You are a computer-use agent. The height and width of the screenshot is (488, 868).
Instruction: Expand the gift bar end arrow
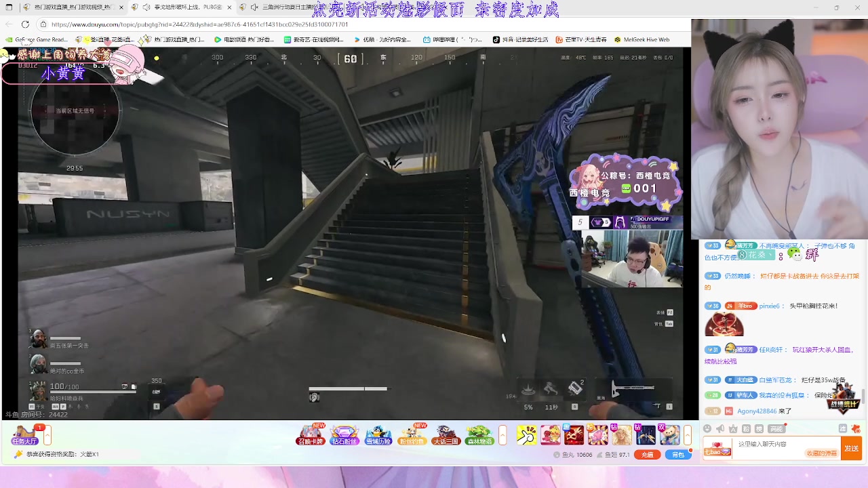[687, 434]
